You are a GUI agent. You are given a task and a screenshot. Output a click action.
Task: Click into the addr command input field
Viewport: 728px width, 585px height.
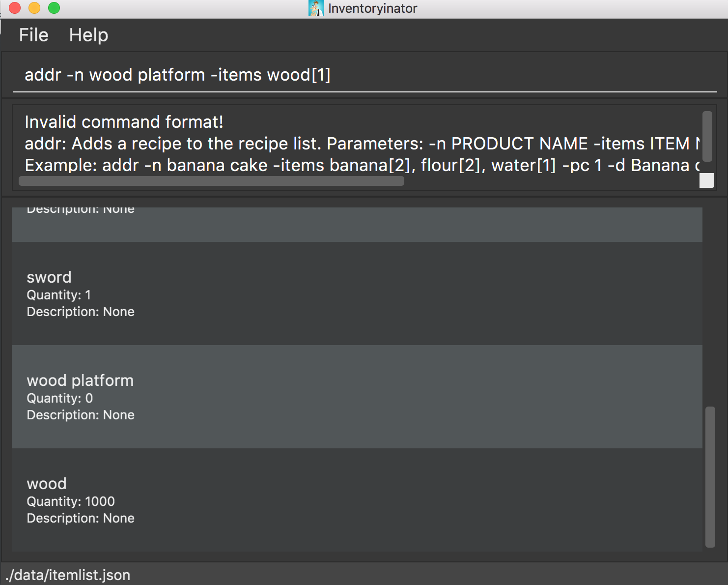[364, 75]
